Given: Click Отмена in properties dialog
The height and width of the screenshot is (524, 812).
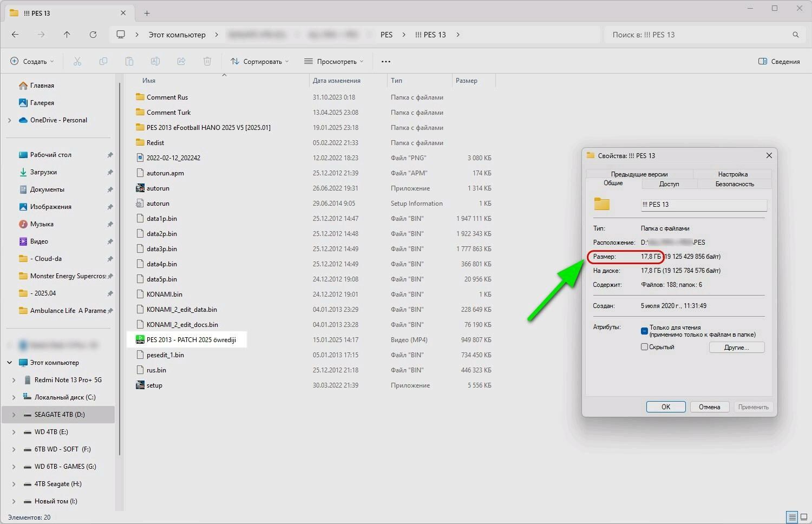Looking at the screenshot, I should pyautogui.click(x=709, y=407).
